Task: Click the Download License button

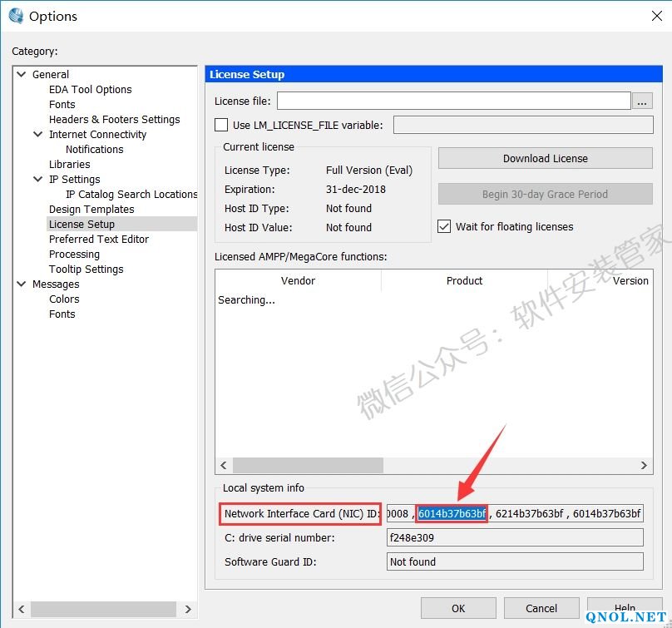Action: point(545,158)
